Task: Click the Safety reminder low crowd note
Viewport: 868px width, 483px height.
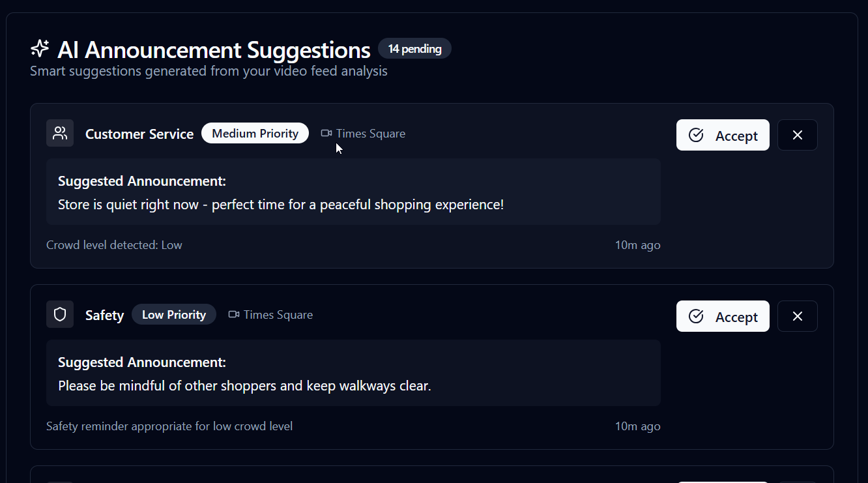Action: [169, 426]
